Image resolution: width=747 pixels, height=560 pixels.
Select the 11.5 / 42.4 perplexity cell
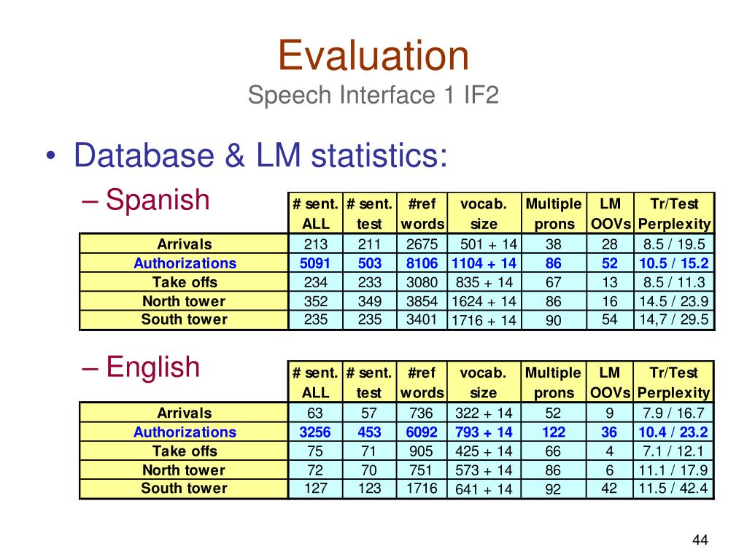pos(673,489)
